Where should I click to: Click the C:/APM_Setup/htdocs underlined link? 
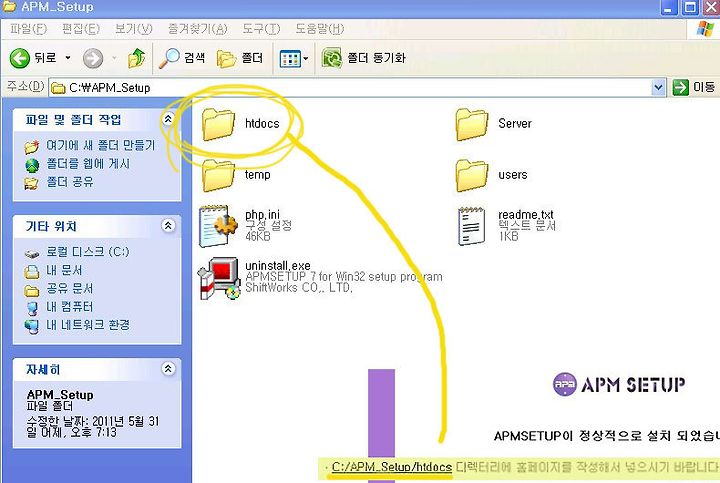[392, 467]
